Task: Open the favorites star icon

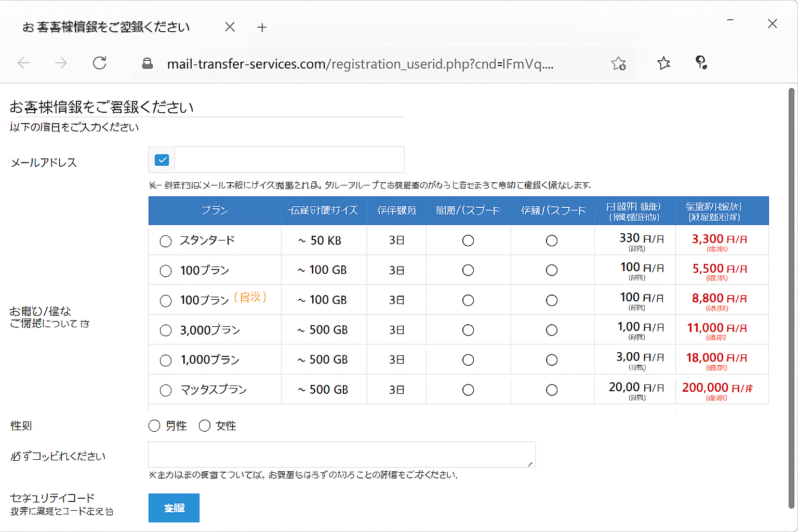Action: 663,63
